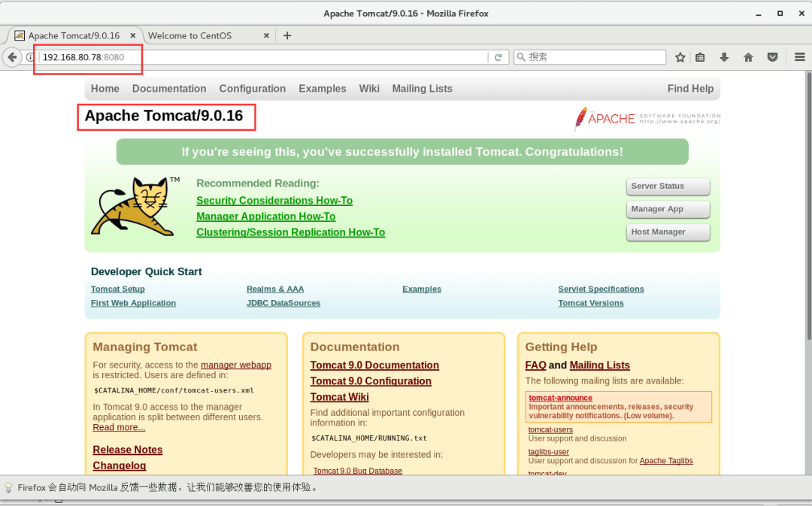Click the Host Manager button
Screen dimensions: 812x506
click(x=668, y=232)
